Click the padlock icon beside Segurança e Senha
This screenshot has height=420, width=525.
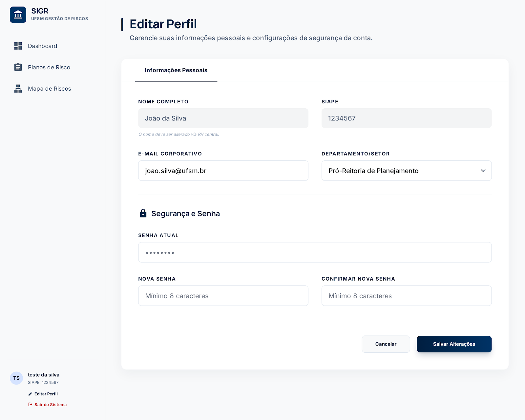coord(143,213)
